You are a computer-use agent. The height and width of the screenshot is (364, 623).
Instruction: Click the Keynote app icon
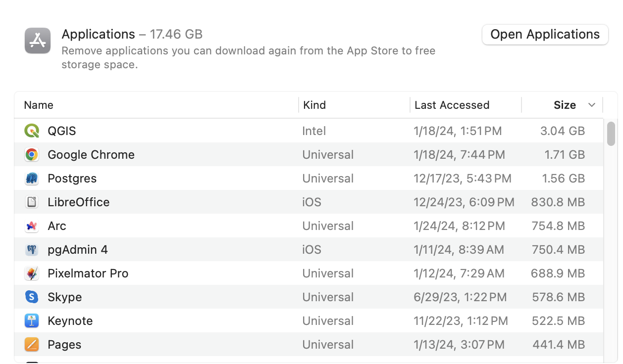pyautogui.click(x=32, y=321)
